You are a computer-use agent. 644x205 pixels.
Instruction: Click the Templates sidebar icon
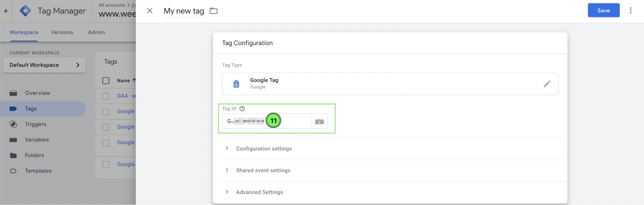coord(14,171)
